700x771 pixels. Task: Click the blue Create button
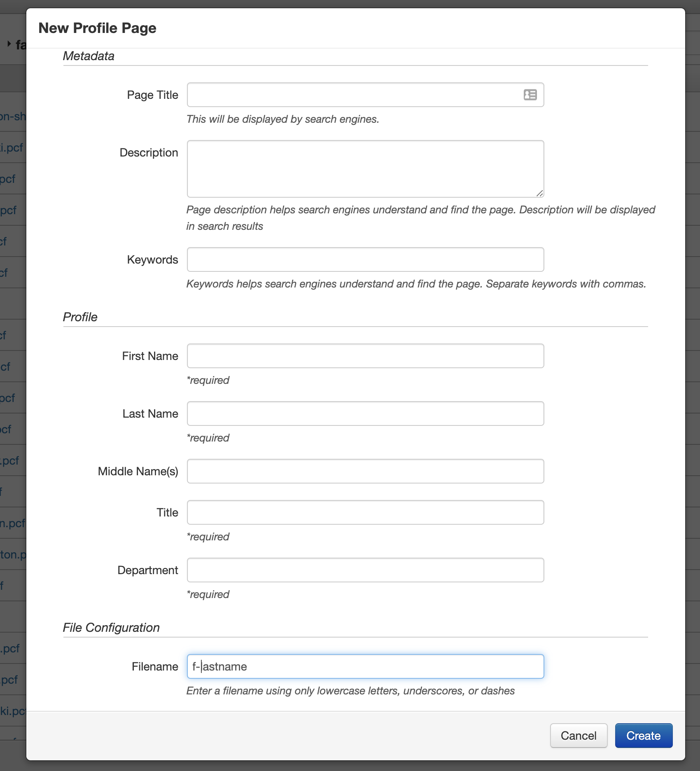644,736
